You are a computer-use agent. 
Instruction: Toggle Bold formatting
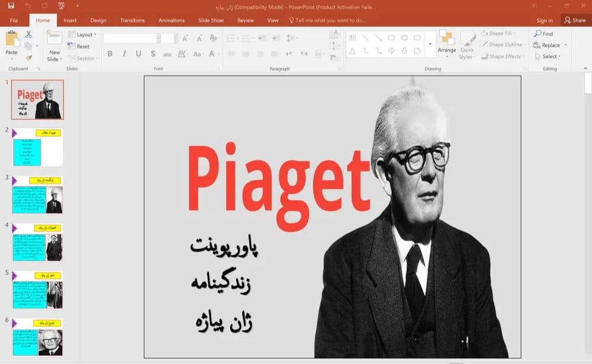pyautogui.click(x=110, y=54)
